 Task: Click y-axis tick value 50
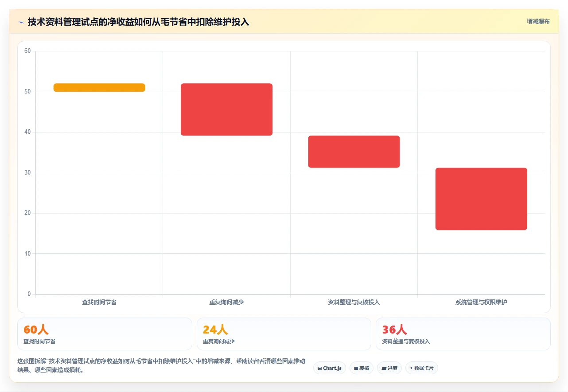tap(27, 92)
